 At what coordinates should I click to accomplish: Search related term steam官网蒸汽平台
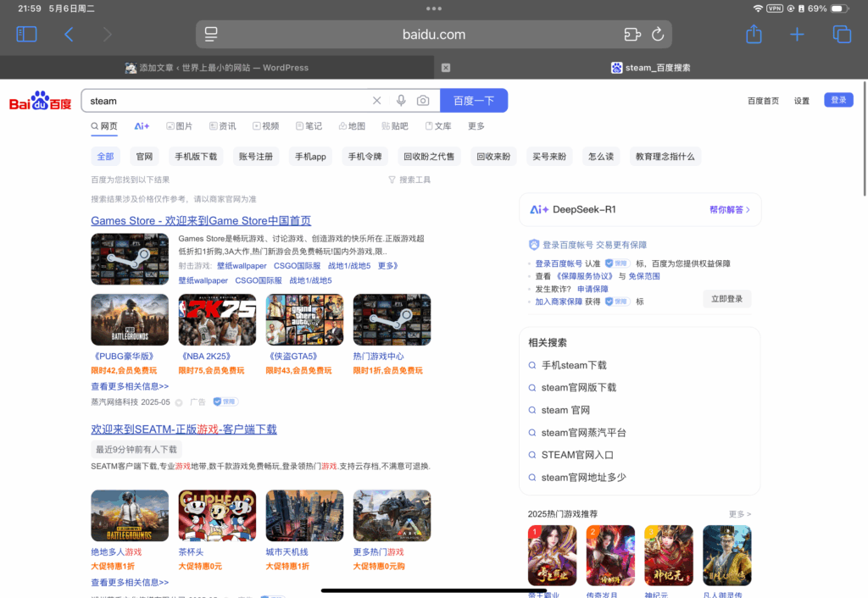pyautogui.click(x=583, y=433)
